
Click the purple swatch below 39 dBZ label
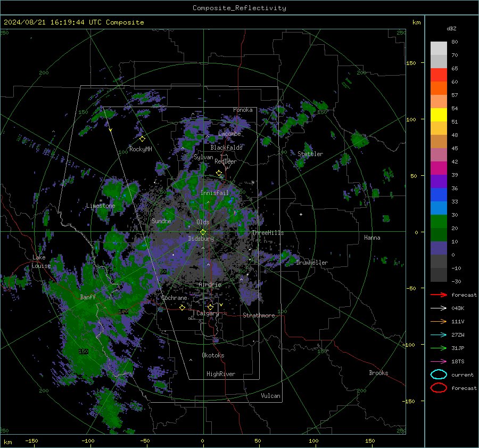(x=439, y=182)
